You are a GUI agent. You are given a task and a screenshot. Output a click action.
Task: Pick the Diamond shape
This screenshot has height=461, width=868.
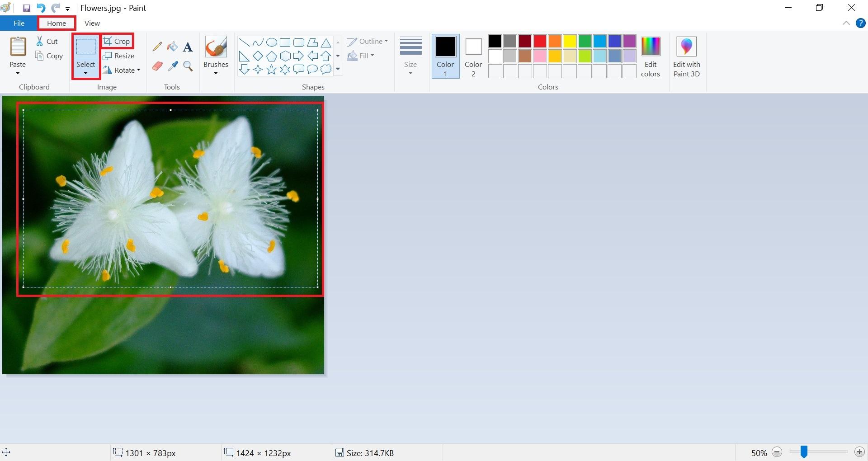[x=258, y=56]
